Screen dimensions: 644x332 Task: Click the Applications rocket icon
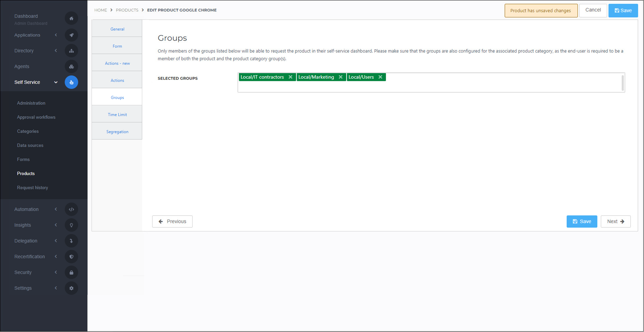(71, 35)
